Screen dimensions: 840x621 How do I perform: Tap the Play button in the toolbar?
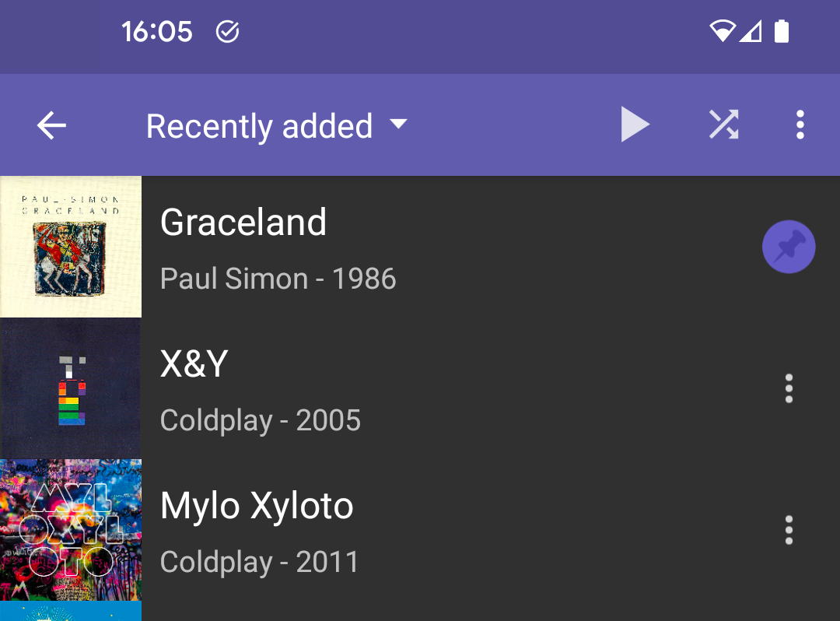point(635,125)
